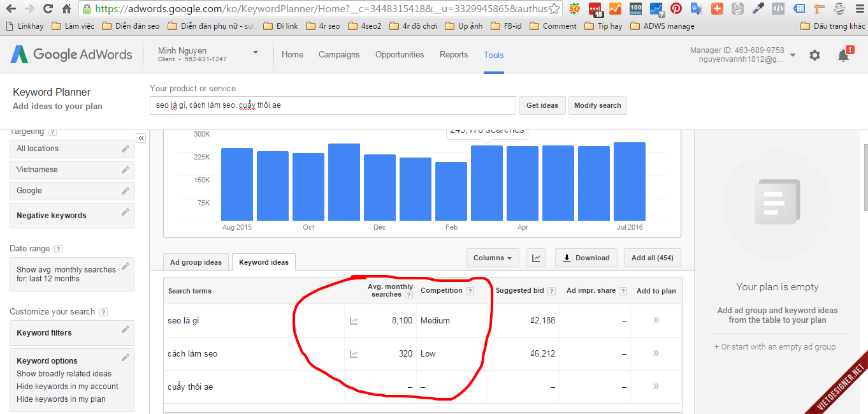Open the Linkhay bookmark
868x414 pixels.
[23, 26]
